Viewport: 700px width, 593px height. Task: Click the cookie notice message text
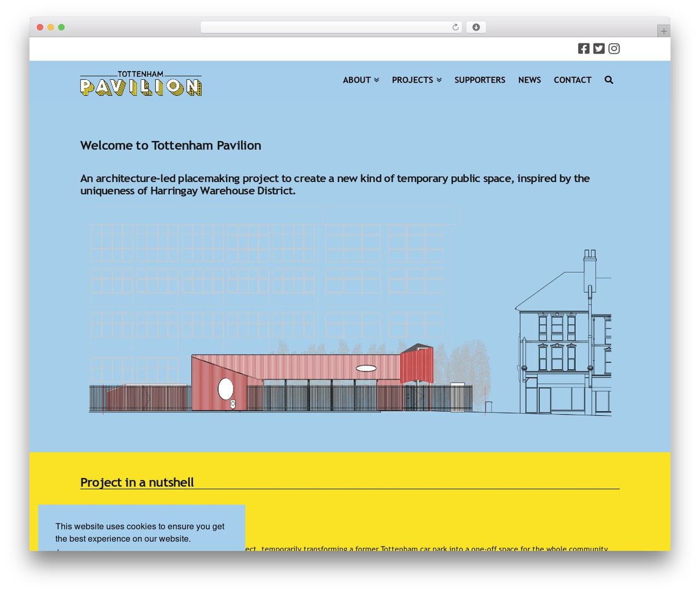click(x=140, y=532)
